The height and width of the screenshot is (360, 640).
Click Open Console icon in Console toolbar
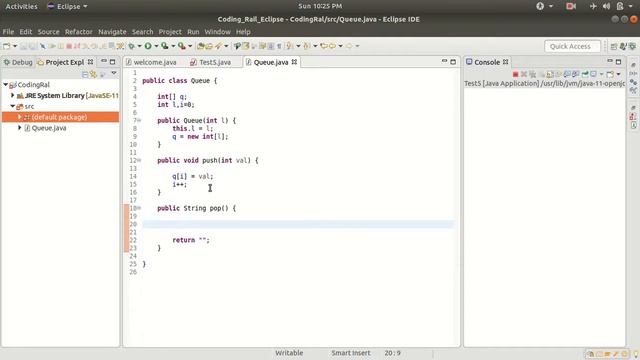[610, 74]
